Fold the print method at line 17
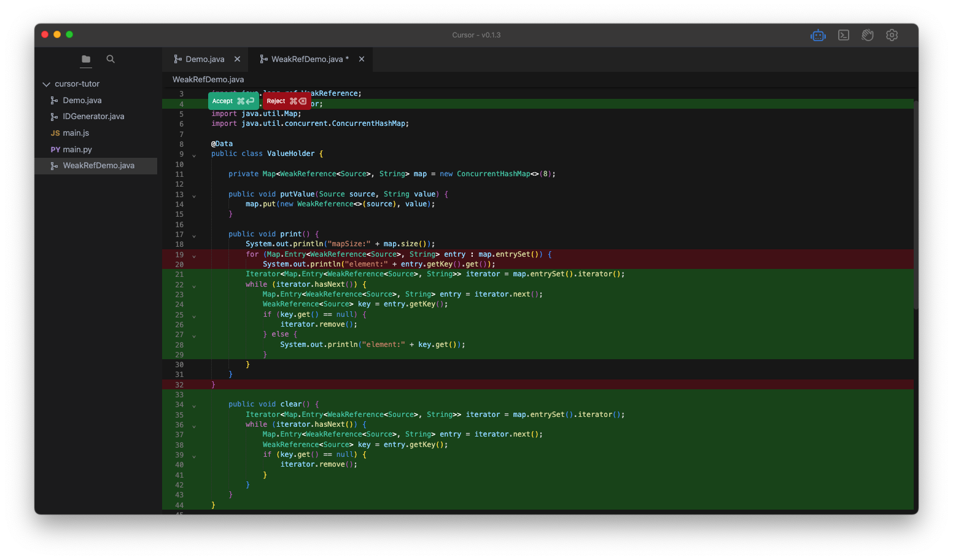Screen dimensions: 953x560 (x=194, y=235)
